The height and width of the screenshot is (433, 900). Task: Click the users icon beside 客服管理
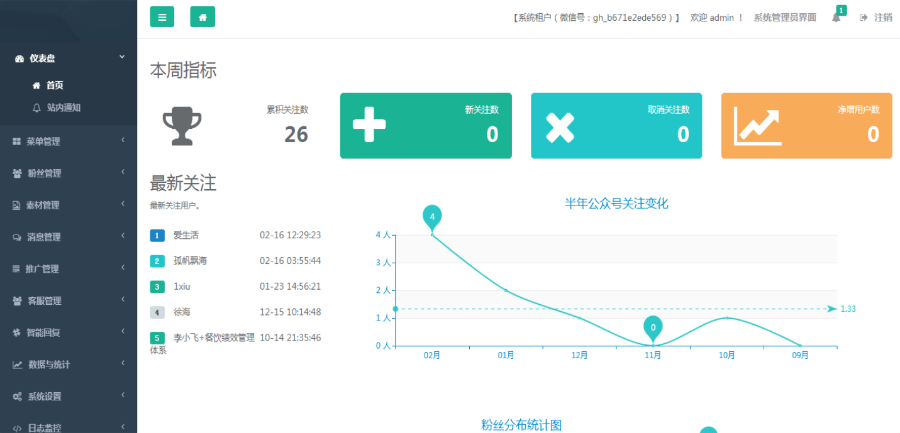click(x=17, y=301)
